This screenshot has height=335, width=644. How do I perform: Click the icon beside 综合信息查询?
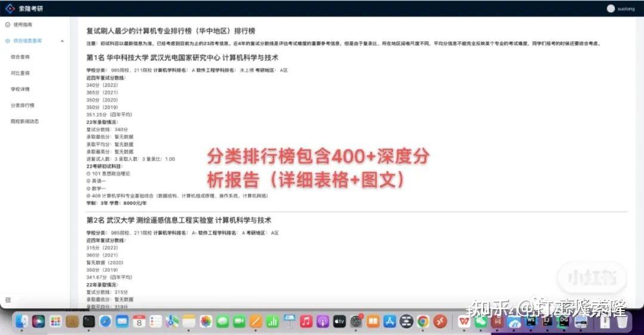tap(7, 41)
